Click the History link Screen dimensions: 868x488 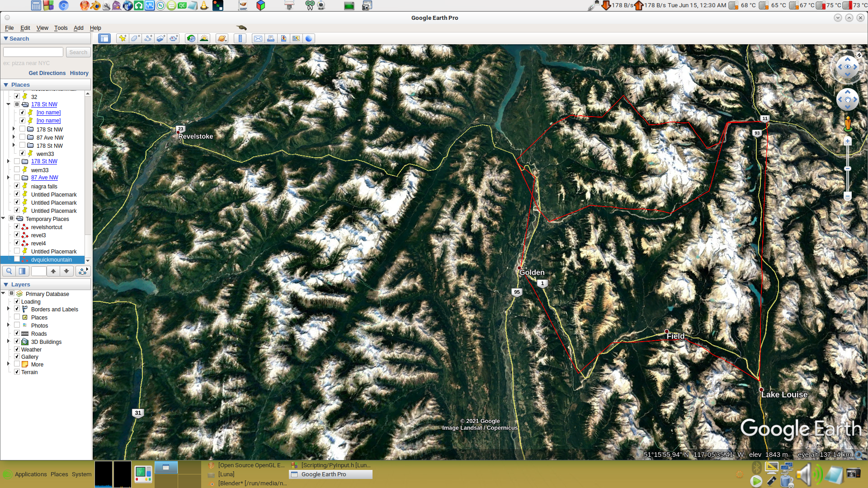[79, 73]
